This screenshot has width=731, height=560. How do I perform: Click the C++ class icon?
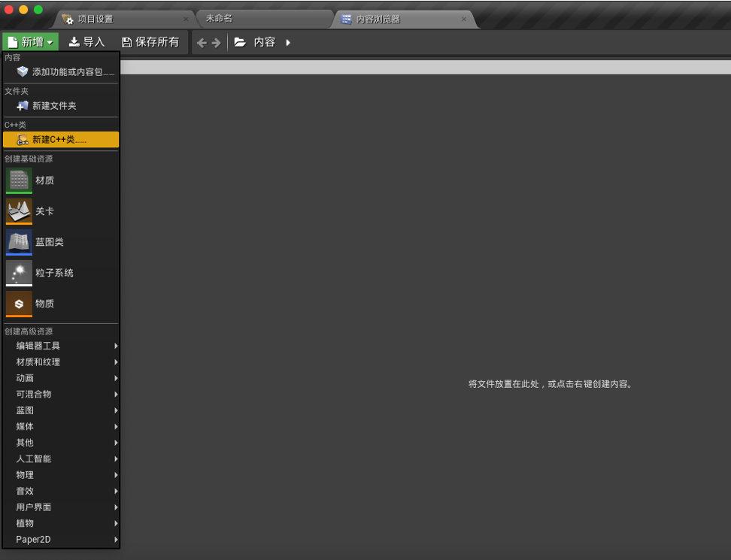(23, 139)
